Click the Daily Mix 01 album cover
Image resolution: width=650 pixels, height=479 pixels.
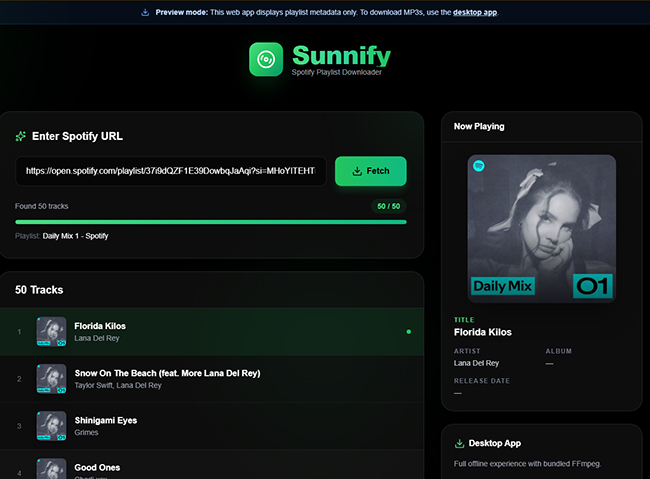542,229
